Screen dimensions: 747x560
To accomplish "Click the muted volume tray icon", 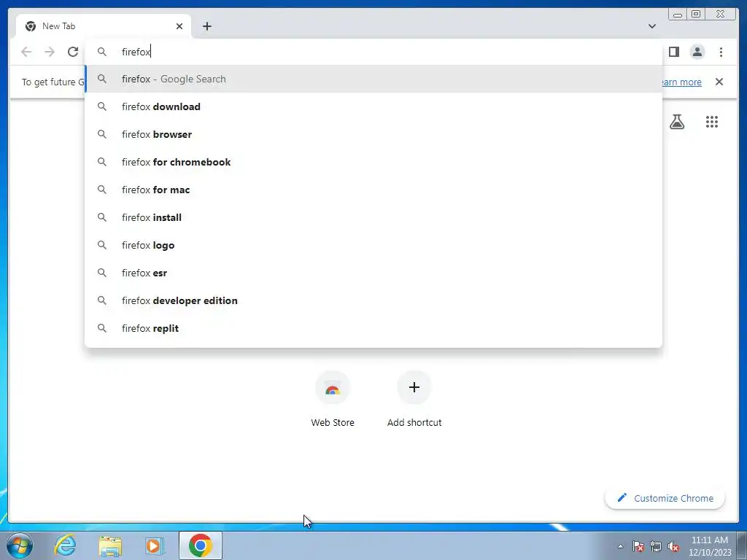I will tap(673, 546).
